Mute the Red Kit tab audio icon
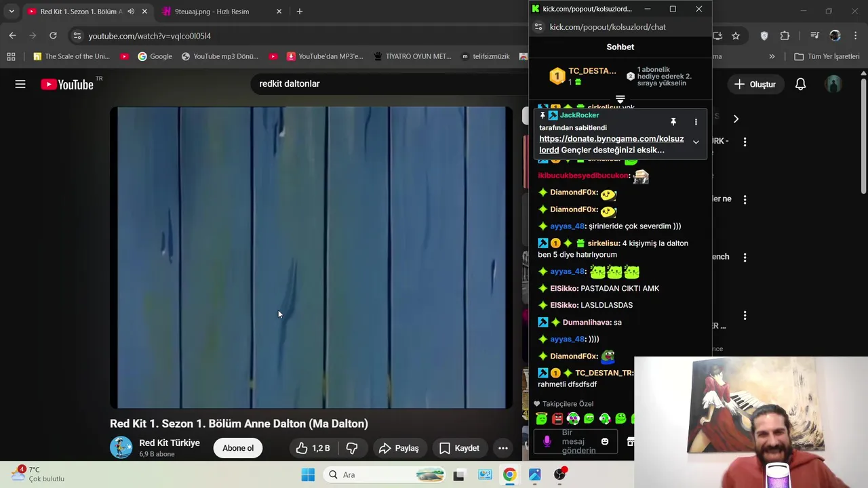Image resolution: width=868 pixels, height=488 pixels. 131,12
